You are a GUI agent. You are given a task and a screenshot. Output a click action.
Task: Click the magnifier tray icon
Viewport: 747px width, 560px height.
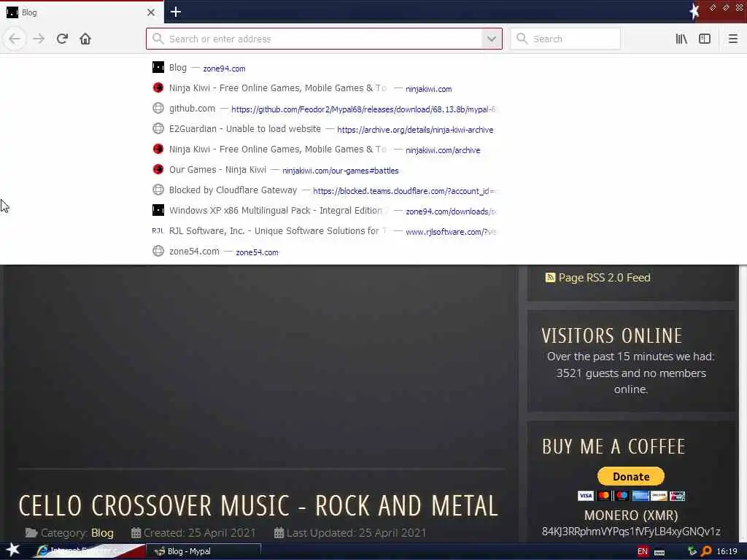(706, 551)
